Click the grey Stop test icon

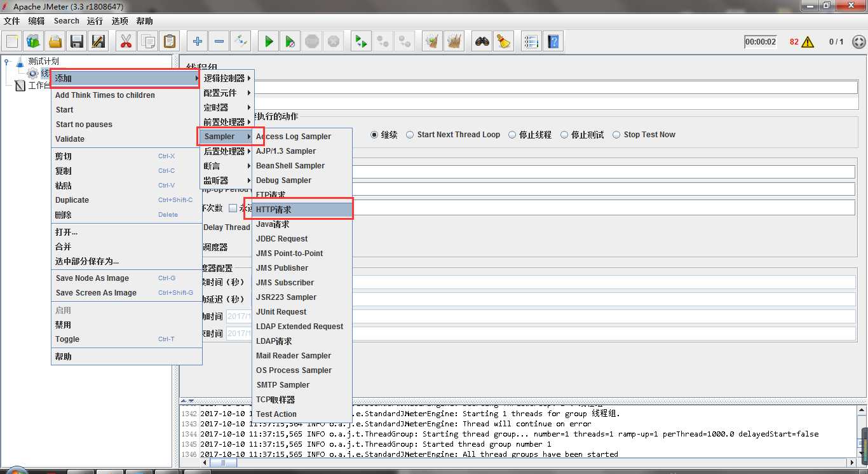click(x=311, y=42)
